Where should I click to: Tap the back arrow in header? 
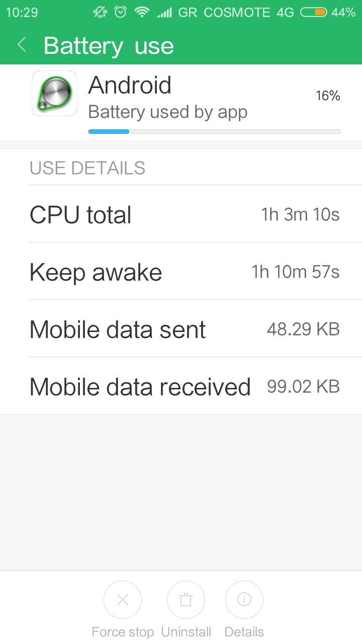[x=22, y=45]
